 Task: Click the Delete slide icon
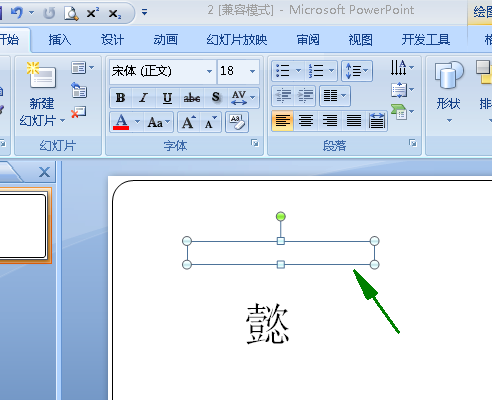pyautogui.click(x=79, y=112)
